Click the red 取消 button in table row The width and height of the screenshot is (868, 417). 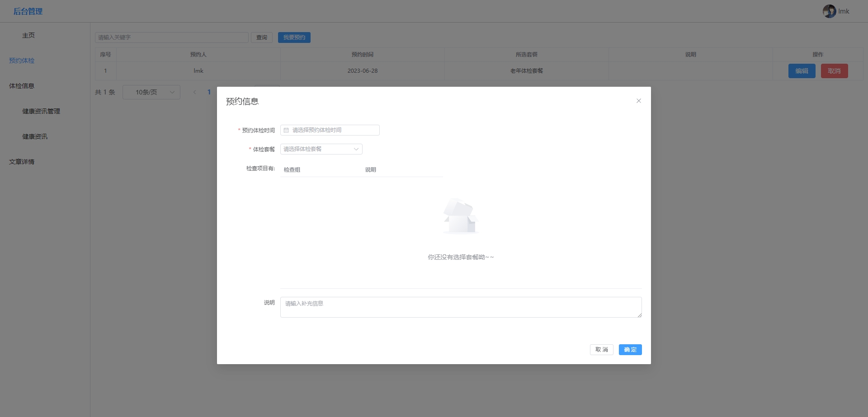(x=834, y=71)
